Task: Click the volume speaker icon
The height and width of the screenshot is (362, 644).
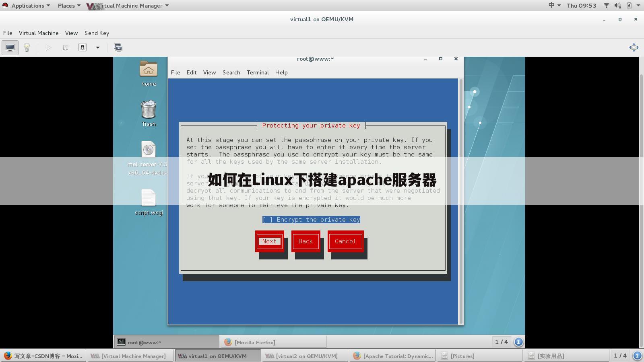Action: click(x=617, y=6)
